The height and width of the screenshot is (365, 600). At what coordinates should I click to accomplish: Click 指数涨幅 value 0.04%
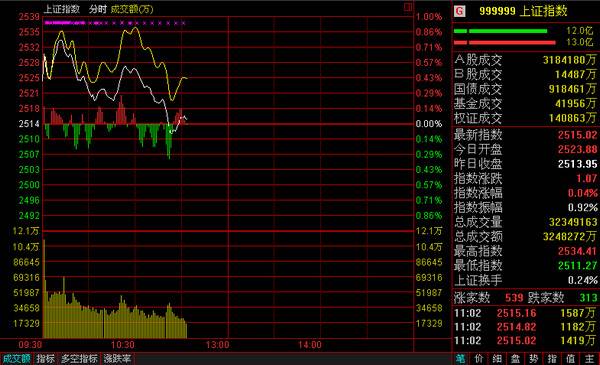(x=583, y=193)
